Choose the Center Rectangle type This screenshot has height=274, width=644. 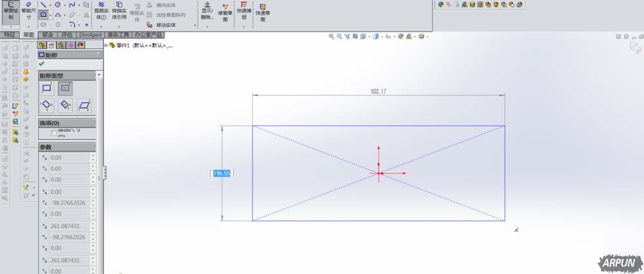pos(65,88)
